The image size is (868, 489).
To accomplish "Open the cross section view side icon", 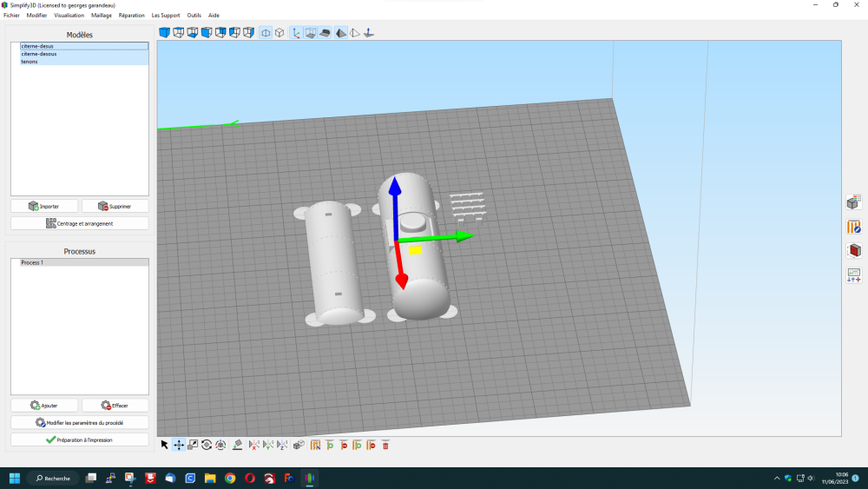I will point(853,251).
